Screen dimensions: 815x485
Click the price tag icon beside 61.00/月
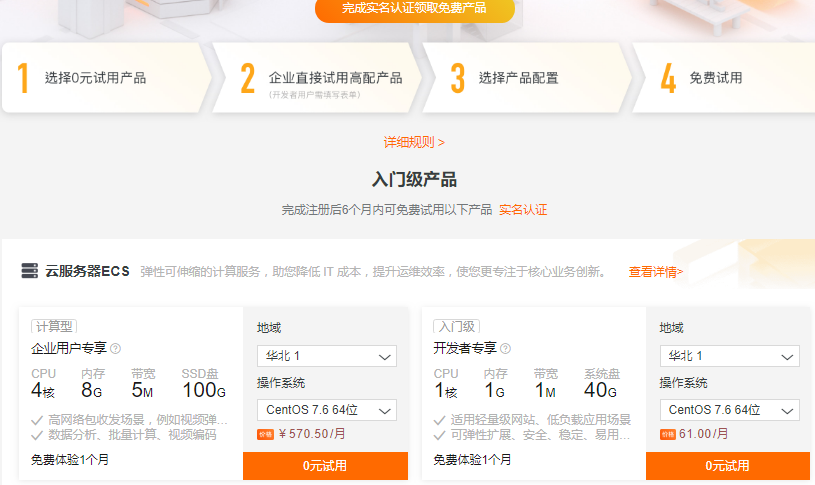[x=667, y=435]
